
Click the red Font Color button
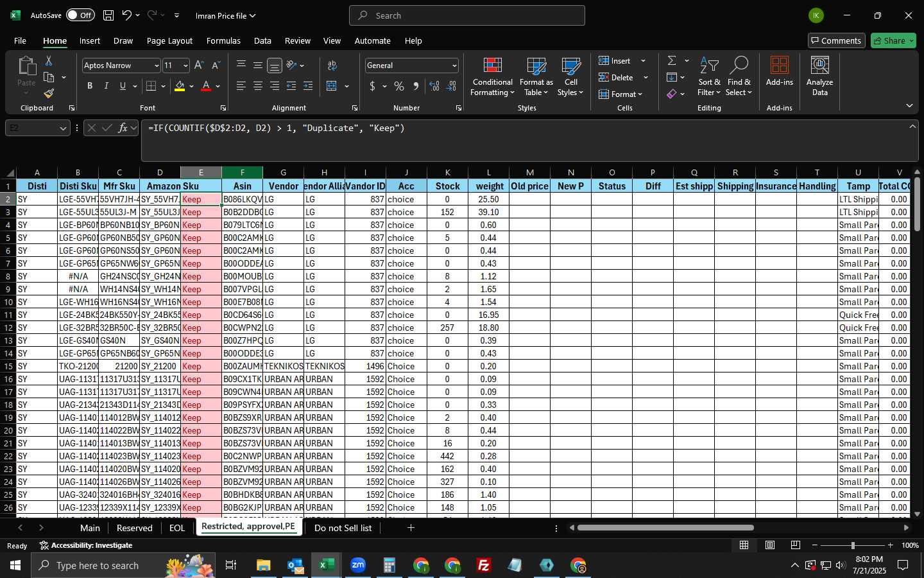click(x=206, y=86)
